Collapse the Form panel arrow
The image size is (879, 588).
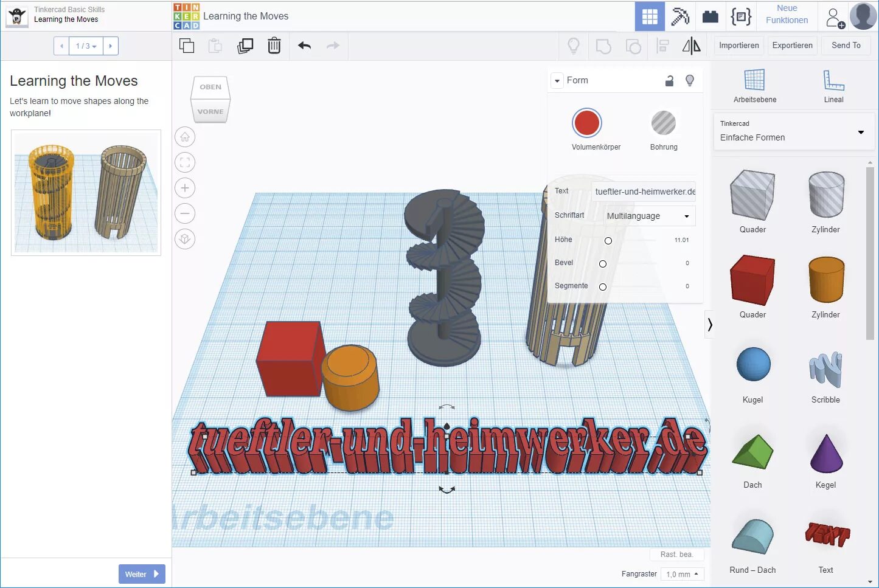coord(557,80)
